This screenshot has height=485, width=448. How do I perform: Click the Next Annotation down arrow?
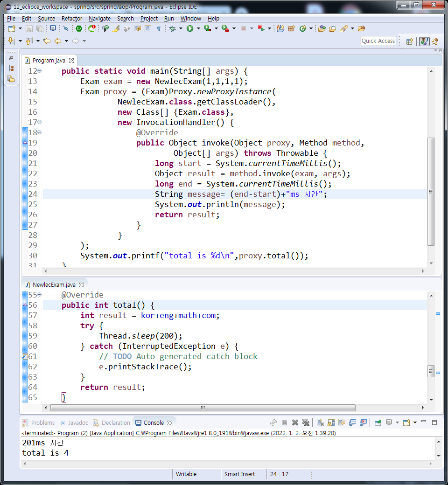click(x=12, y=41)
